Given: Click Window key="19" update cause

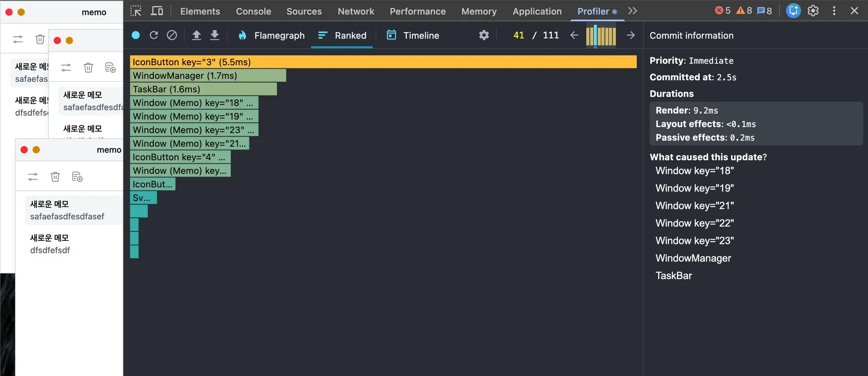Looking at the screenshot, I should tap(695, 188).
